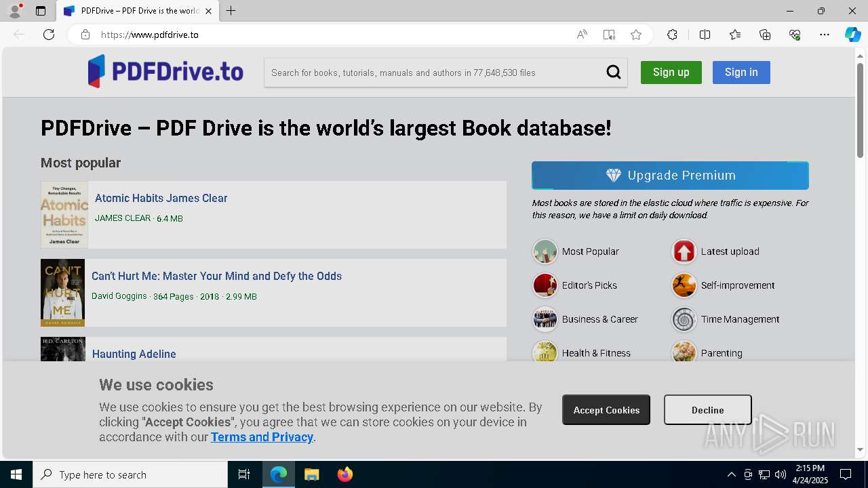This screenshot has height=488, width=868.
Task: Add this page to favorites star
Action: pos(636,35)
